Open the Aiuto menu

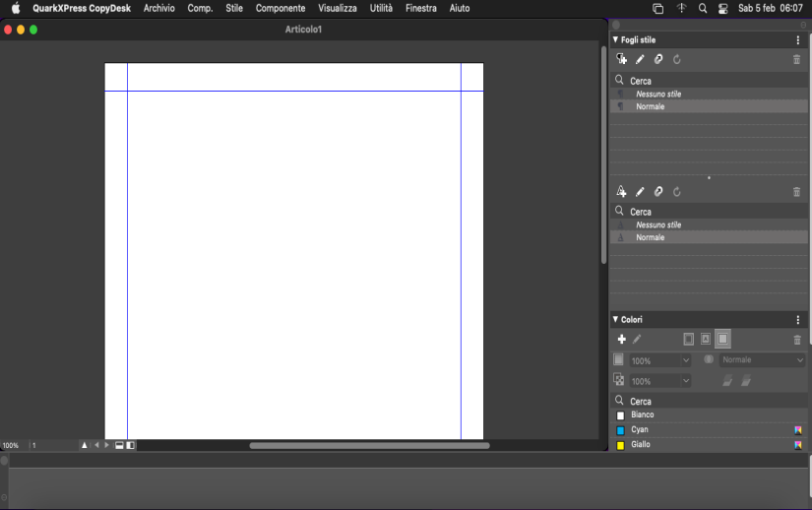[x=460, y=8]
